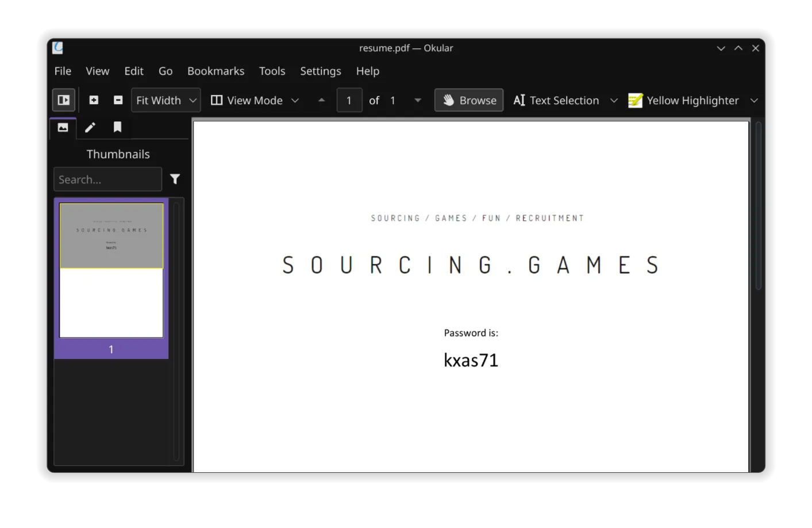
Task: Click the zoom in plus icon
Action: 94,100
